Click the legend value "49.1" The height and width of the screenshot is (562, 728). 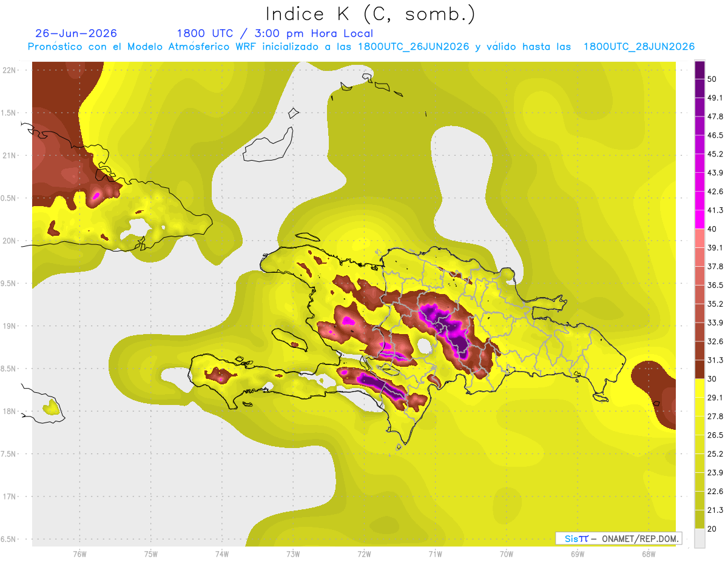coord(715,98)
